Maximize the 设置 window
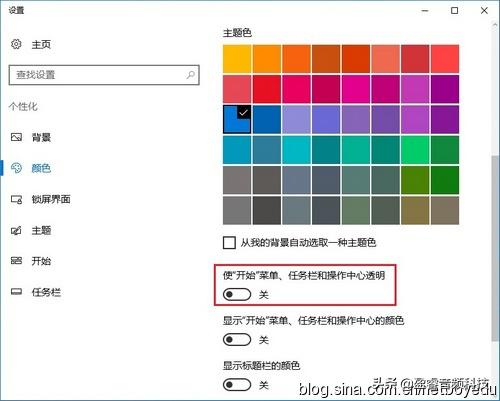The width and height of the screenshot is (500, 401). [454, 11]
